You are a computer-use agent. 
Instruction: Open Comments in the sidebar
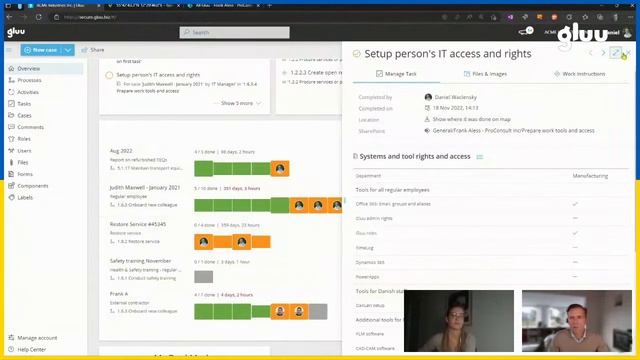tap(30, 127)
